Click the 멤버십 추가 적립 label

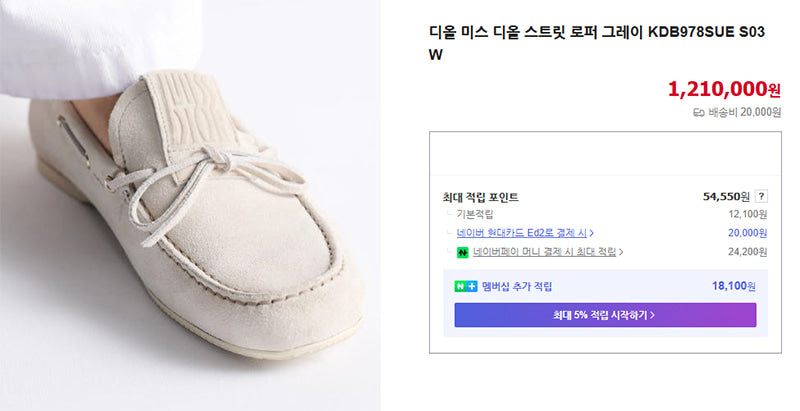click(517, 287)
